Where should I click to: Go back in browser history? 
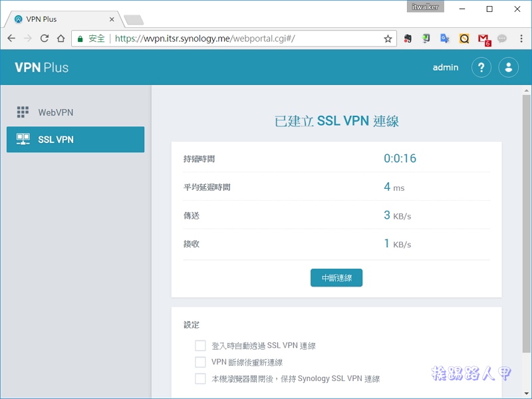11,39
